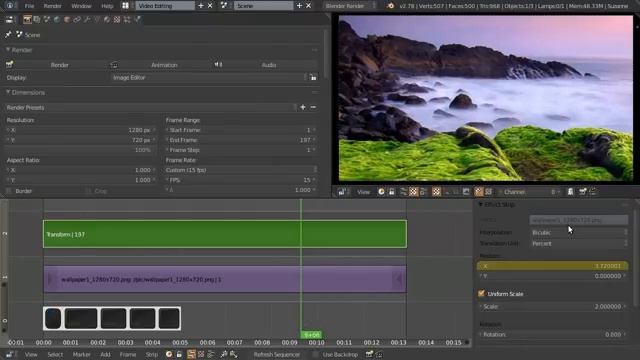This screenshot has width=640, height=360.
Task: Open sequencer Marker menu
Action: (x=81, y=354)
